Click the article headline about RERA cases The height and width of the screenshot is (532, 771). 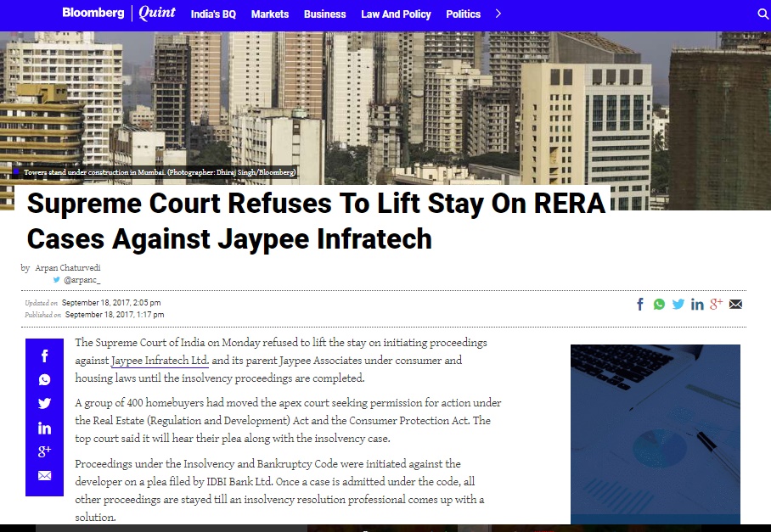coord(316,221)
